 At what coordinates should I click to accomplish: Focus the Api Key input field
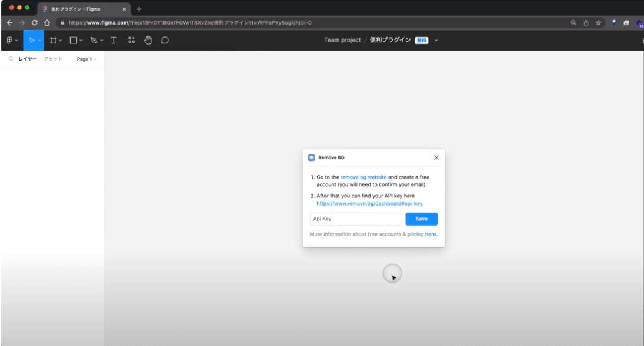[356, 219]
